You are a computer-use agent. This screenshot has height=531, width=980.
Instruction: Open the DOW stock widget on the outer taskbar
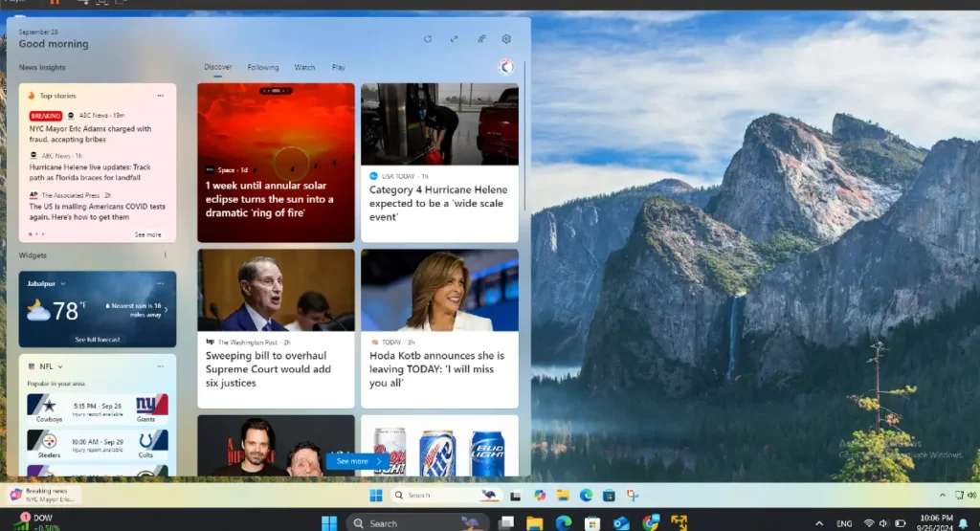coord(37,523)
